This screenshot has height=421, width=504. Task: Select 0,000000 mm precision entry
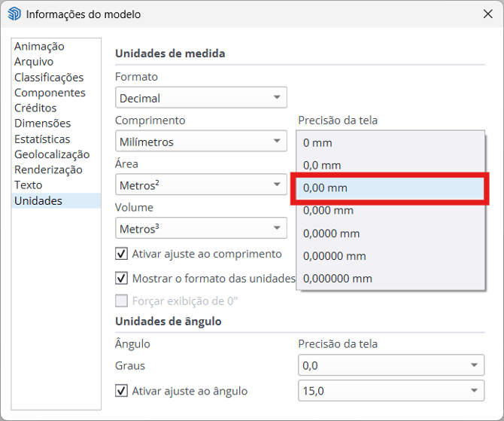390,279
